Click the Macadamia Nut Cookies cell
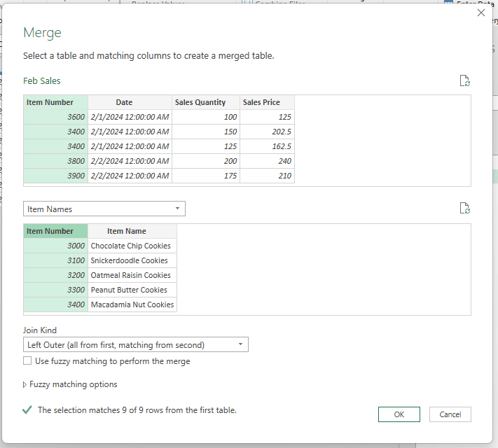Screen dimensions: 498x448 click(132, 304)
